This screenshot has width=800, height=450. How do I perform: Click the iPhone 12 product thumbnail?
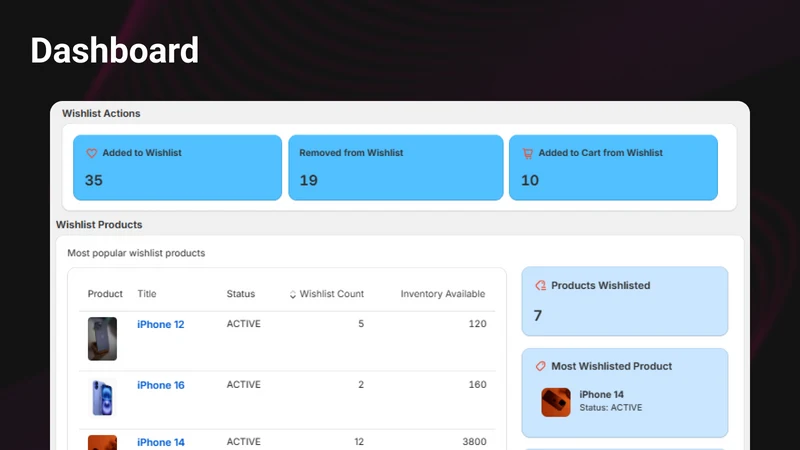(102, 339)
